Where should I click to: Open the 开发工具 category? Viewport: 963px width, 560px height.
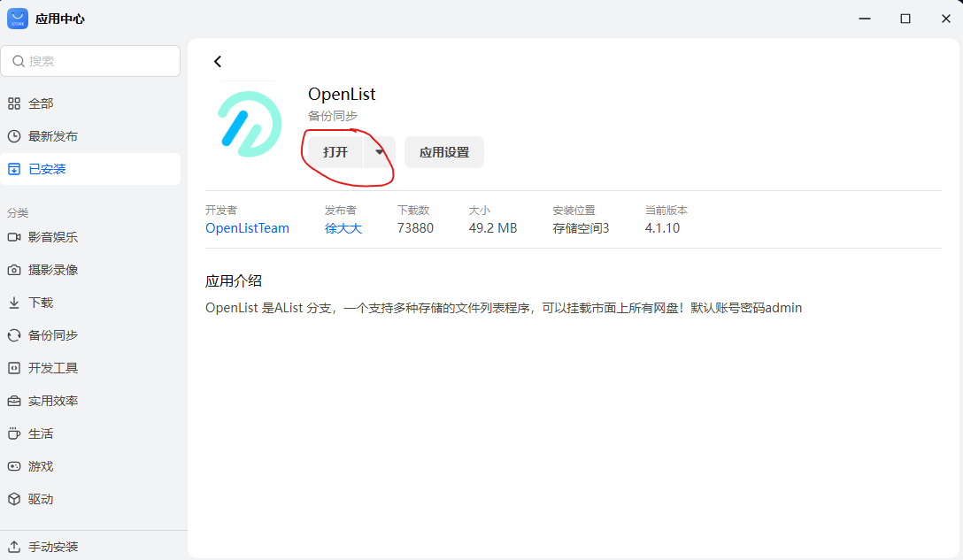coord(90,368)
